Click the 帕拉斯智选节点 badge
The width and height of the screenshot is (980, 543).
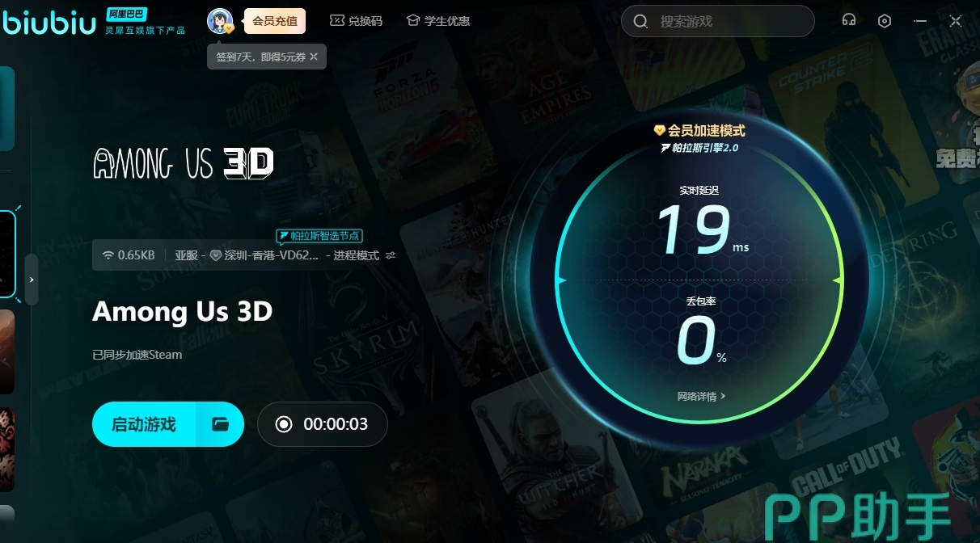click(x=319, y=236)
